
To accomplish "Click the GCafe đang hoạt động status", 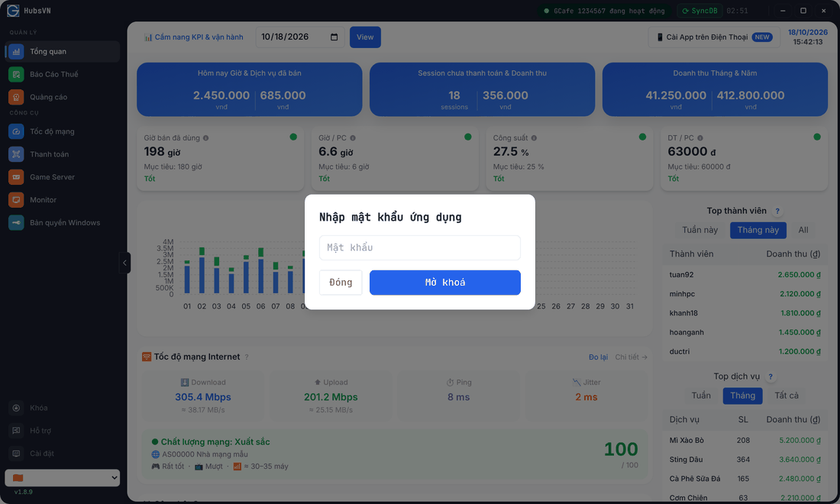I will pyautogui.click(x=604, y=11).
